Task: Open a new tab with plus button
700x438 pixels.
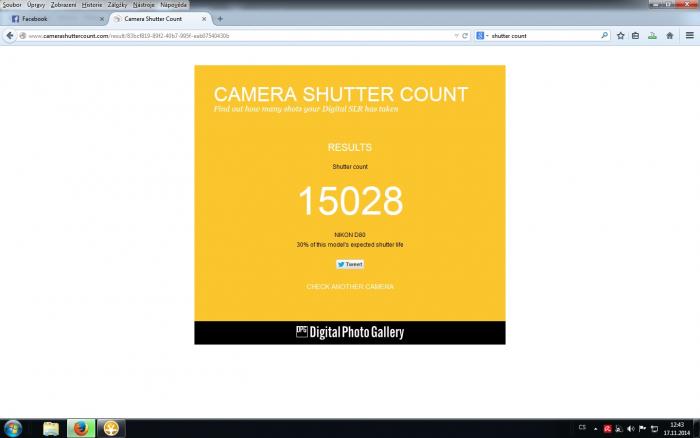Action: pyautogui.click(x=220, y=19)
